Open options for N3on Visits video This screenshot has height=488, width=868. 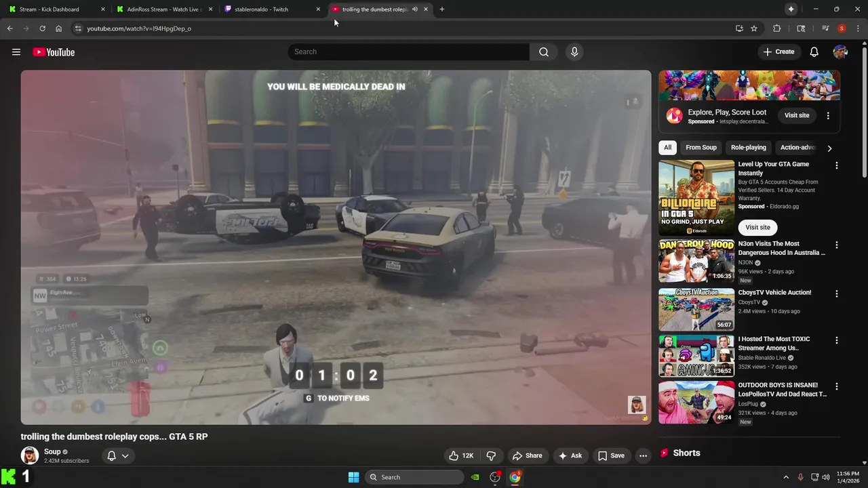[x=837, y=245]
